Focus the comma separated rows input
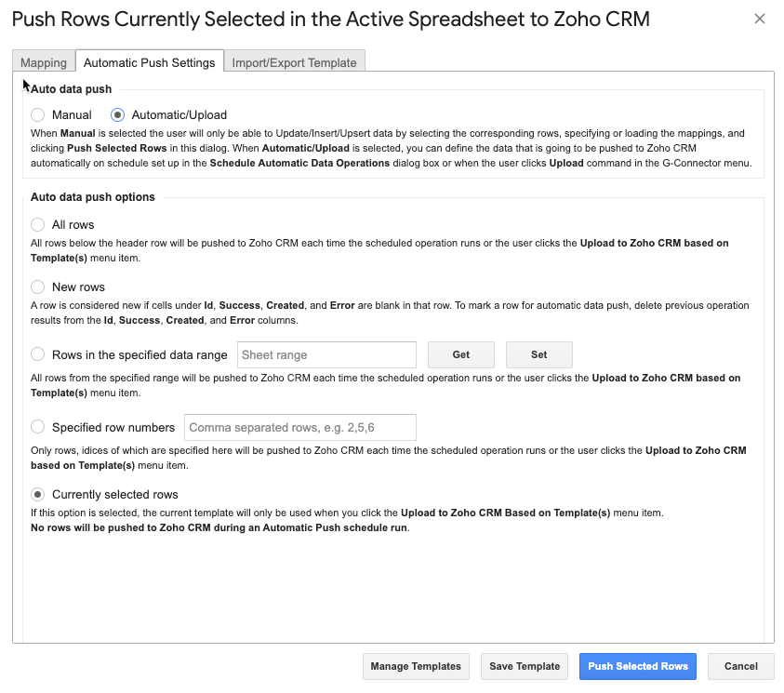This screenshot has height=693, width=784. pos(300,428)
